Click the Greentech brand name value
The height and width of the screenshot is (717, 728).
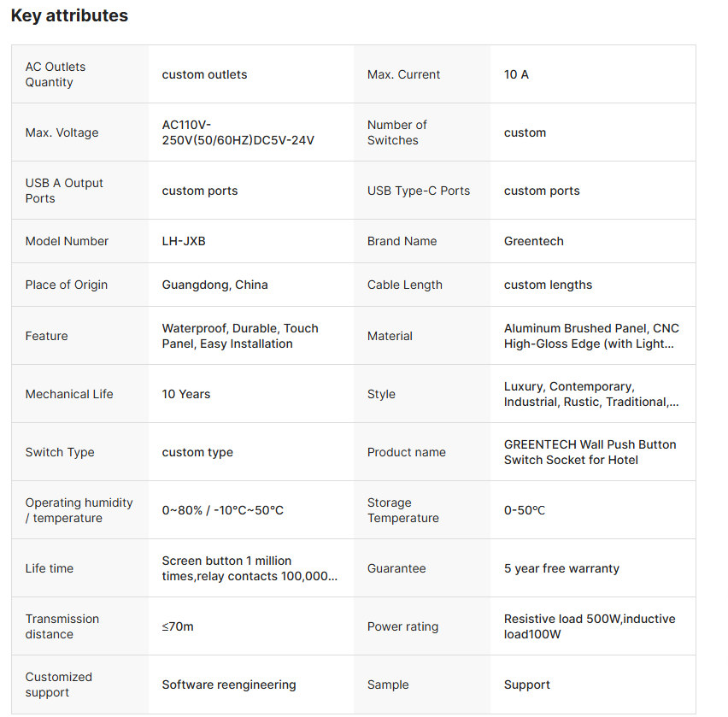pos(533,241)
